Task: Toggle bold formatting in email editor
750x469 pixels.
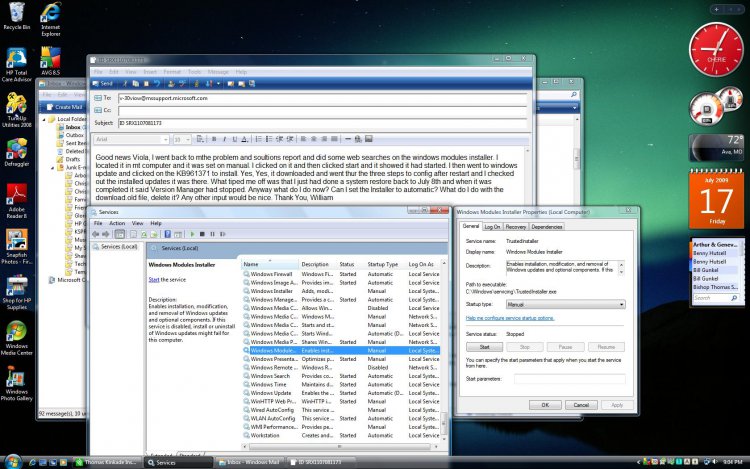Action: 214,139
